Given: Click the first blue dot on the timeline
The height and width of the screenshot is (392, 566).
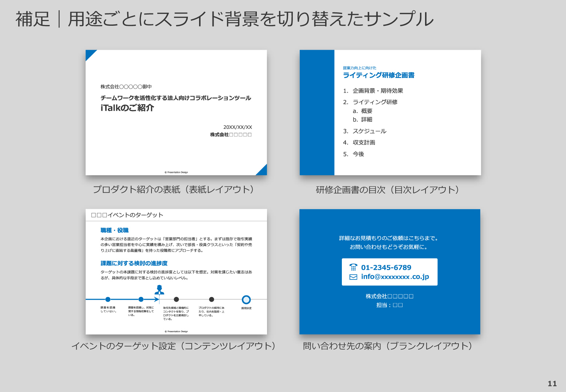Looking at the screenshot, I should coord(108,299).
